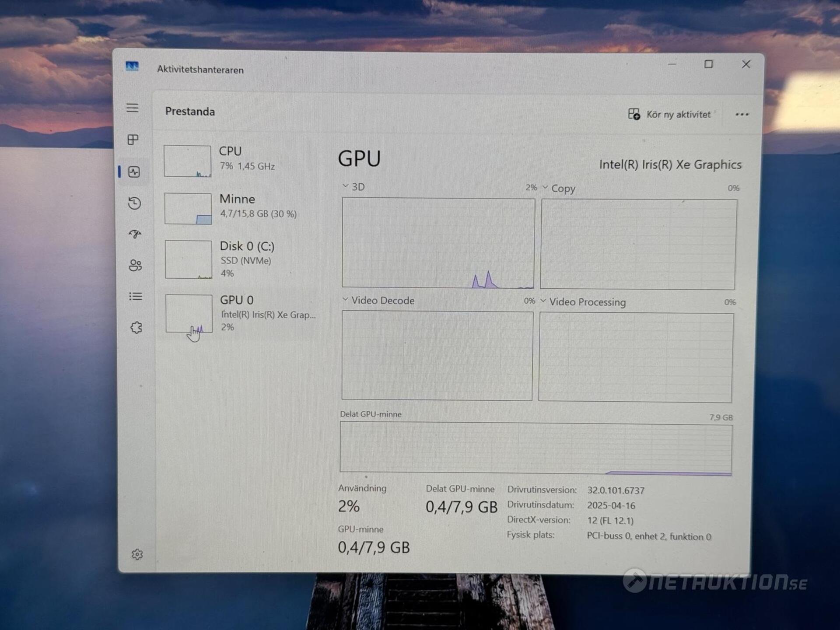Screen dimensions: 840x630
Task: Open the Services puzzle icon
Action: (x=136, y=327)
